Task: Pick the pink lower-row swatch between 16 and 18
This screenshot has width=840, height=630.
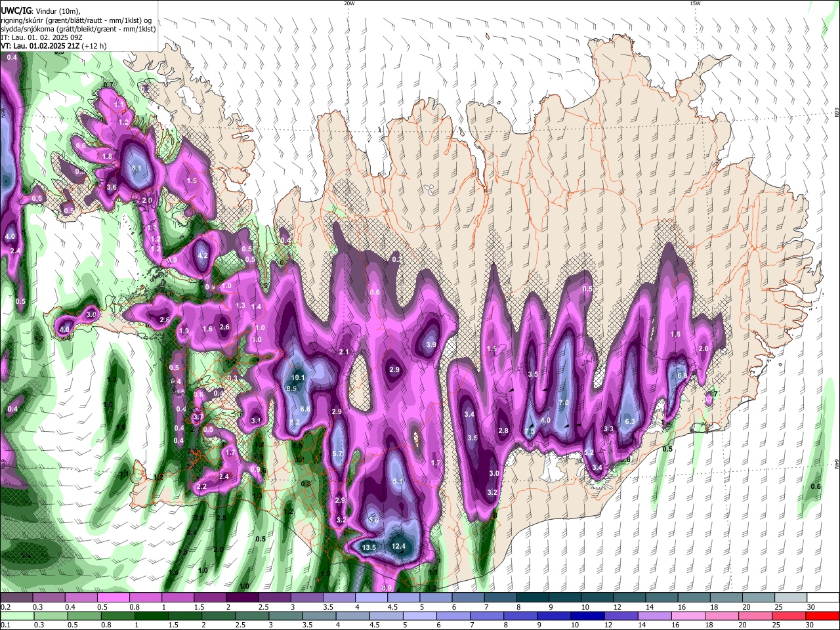Action: [689, 616]
